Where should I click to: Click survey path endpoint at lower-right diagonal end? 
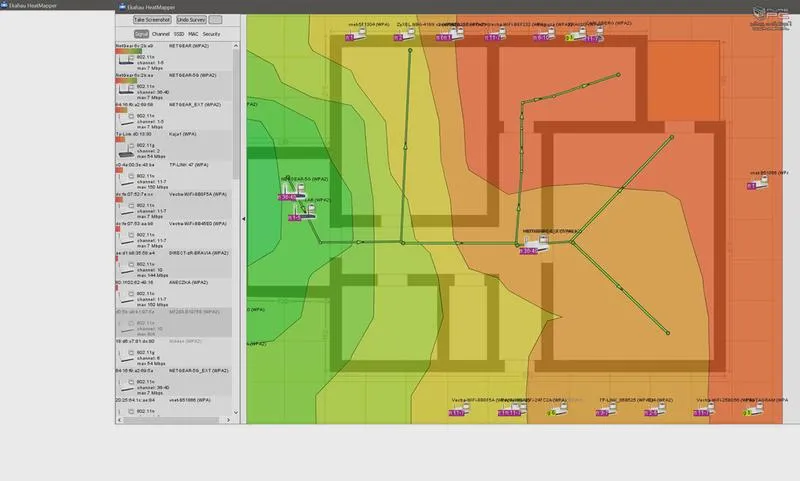click(x=667, y=333)
